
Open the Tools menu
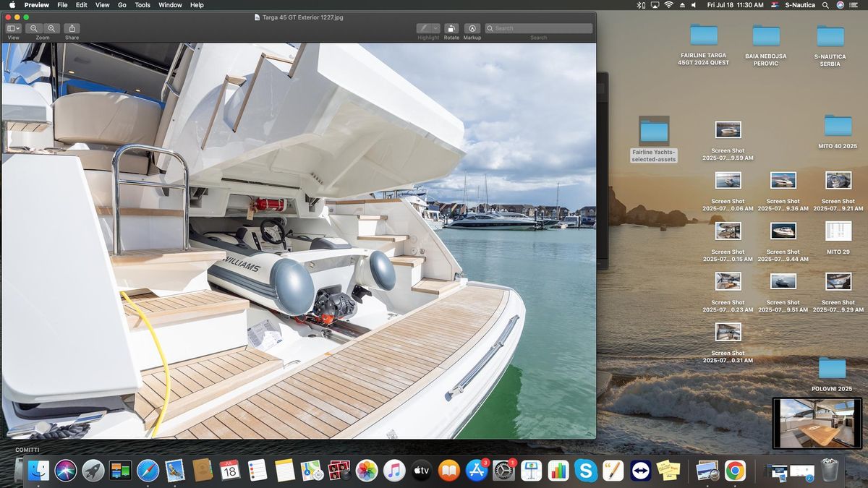pyautogui.click(x=142, y=5)
